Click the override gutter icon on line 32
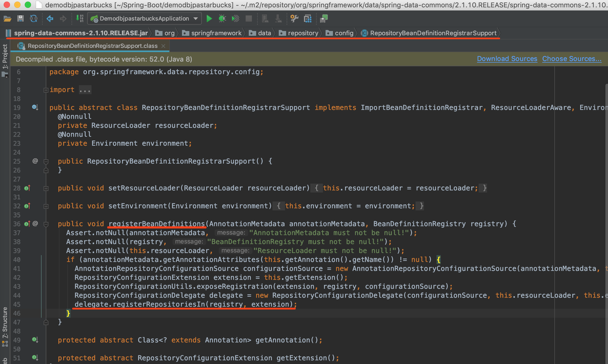 point(27,206)
